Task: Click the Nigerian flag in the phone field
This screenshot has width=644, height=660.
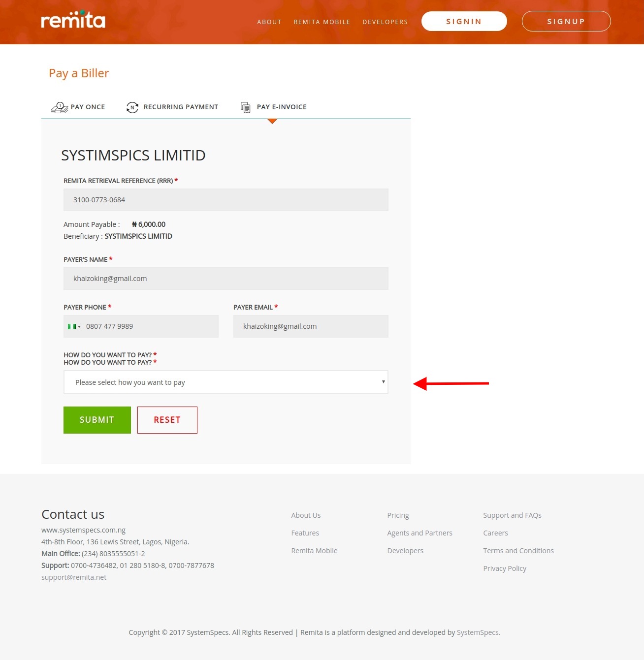Action: pyautogui.click(x=71, y=326)
